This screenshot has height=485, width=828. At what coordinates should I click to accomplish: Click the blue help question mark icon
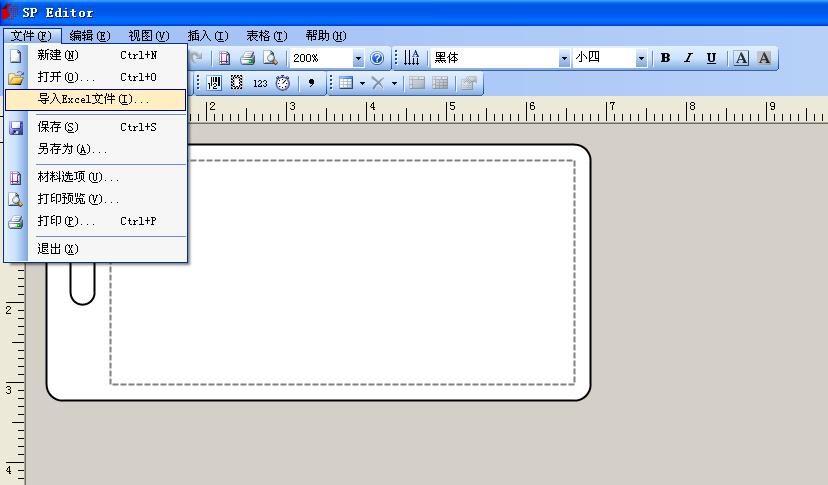pos(377,58)
